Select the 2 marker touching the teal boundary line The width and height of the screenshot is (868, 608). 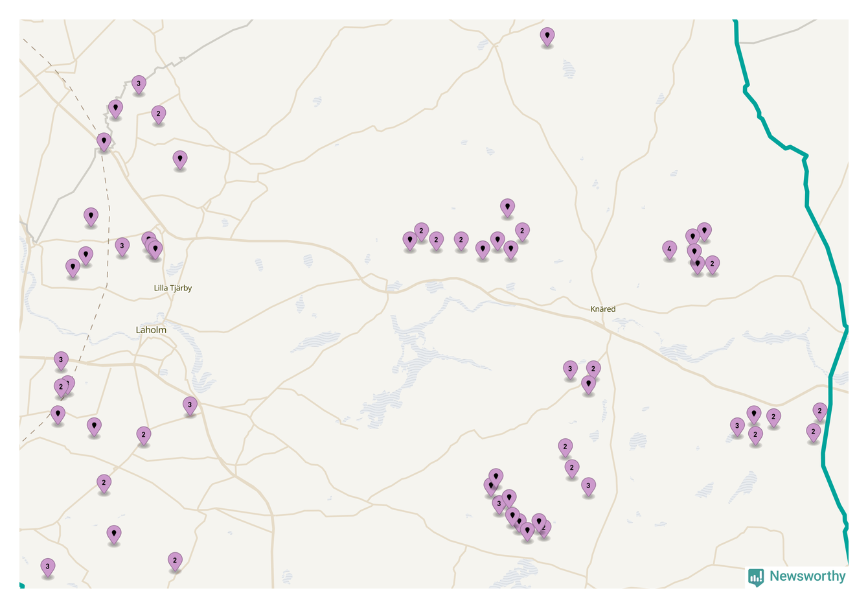coord(820,411)
